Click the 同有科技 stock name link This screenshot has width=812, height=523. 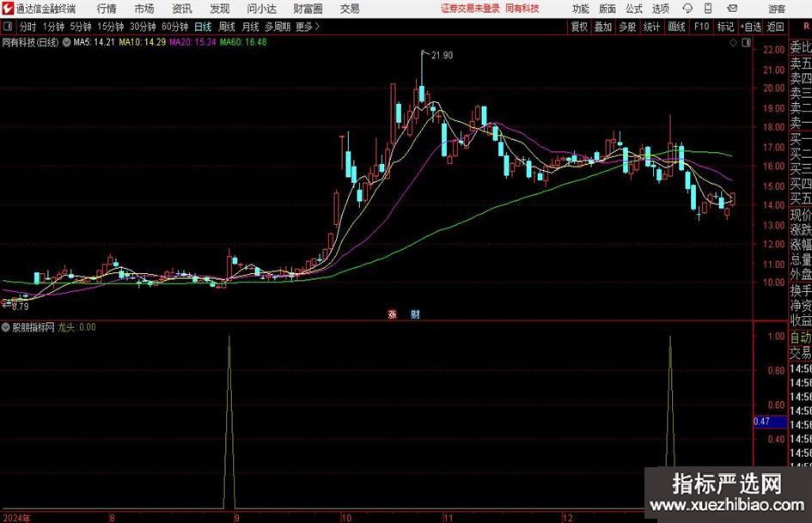[x=522, y=9]
